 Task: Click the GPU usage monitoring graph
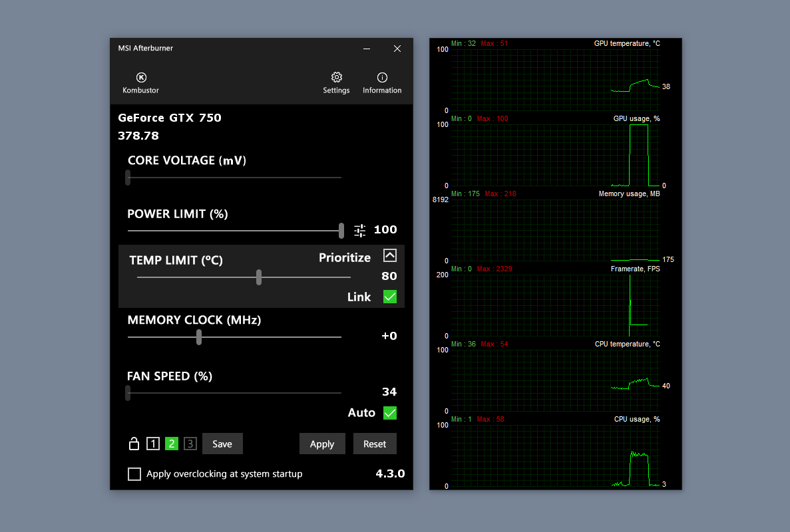(x=556, y=153)
